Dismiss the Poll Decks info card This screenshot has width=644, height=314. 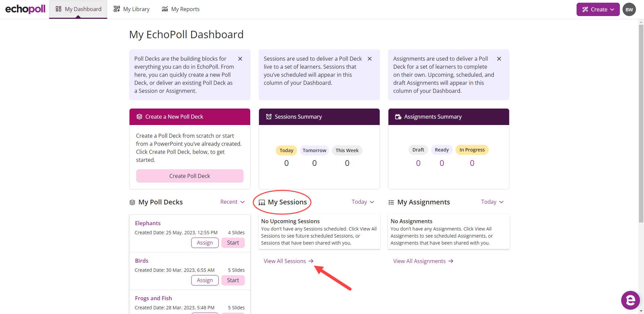point(240,59)
